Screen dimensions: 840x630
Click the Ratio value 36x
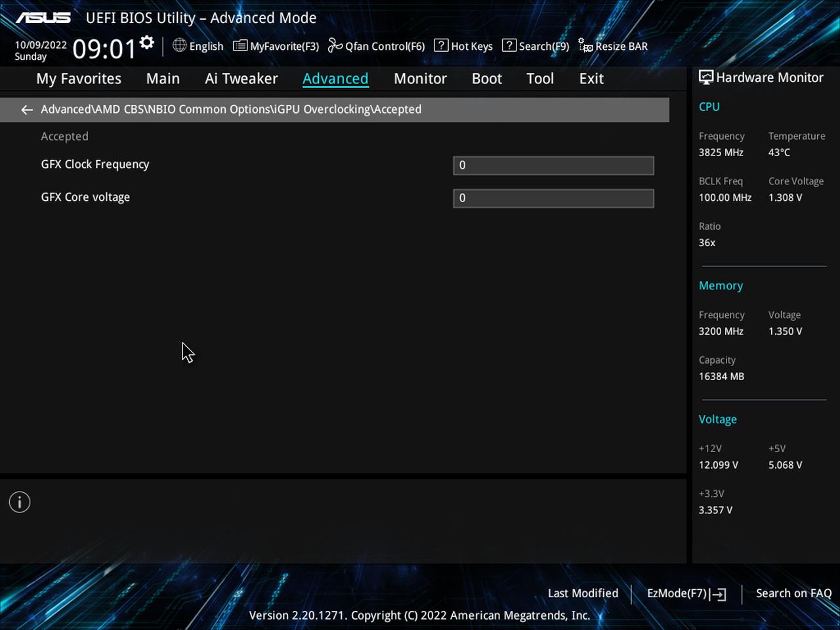click(707, 243)
